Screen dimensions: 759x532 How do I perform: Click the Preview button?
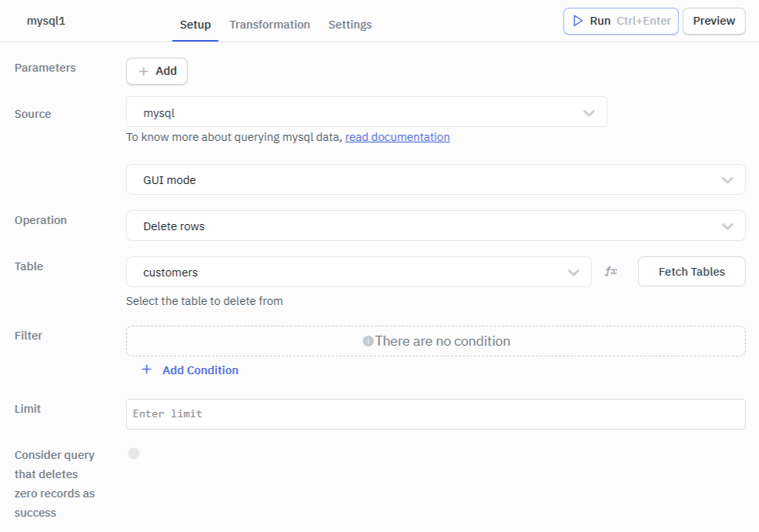point(713,21)
